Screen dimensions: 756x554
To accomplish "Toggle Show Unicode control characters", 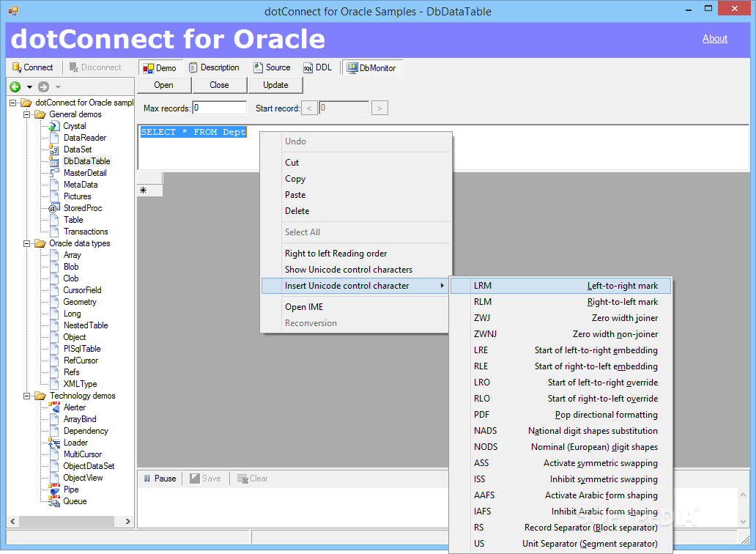I will click(x=356, y=270).
